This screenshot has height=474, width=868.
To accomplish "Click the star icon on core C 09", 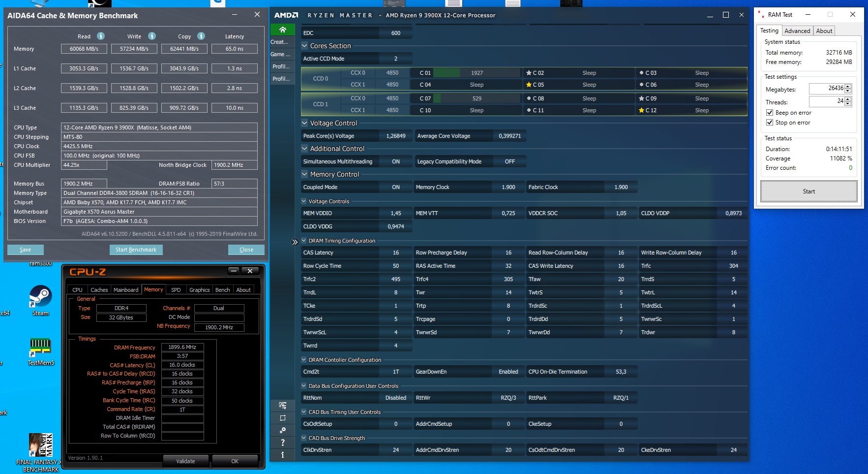I will click(x=641, y=98).
